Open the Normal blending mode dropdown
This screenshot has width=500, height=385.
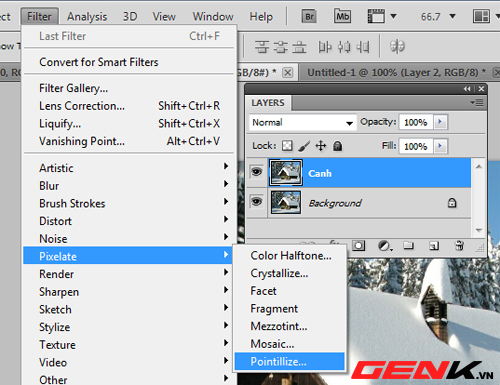click(302, 122)
